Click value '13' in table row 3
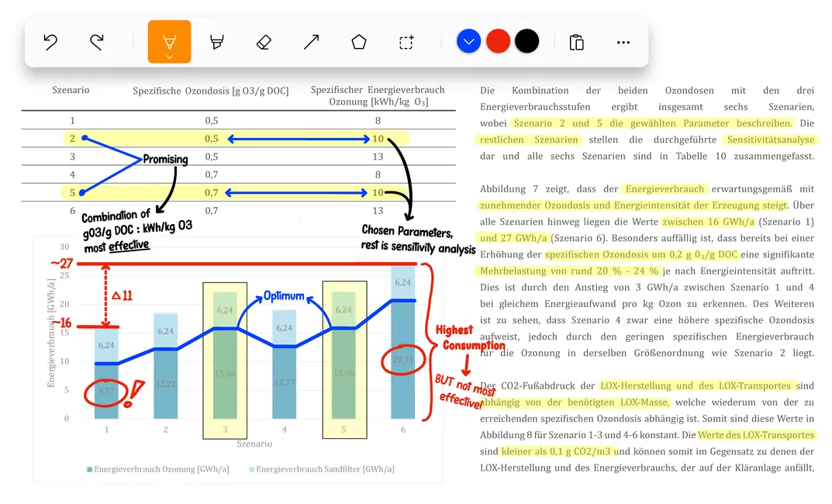832x504 pixels. pyautogui.click(x=378, y=157)
